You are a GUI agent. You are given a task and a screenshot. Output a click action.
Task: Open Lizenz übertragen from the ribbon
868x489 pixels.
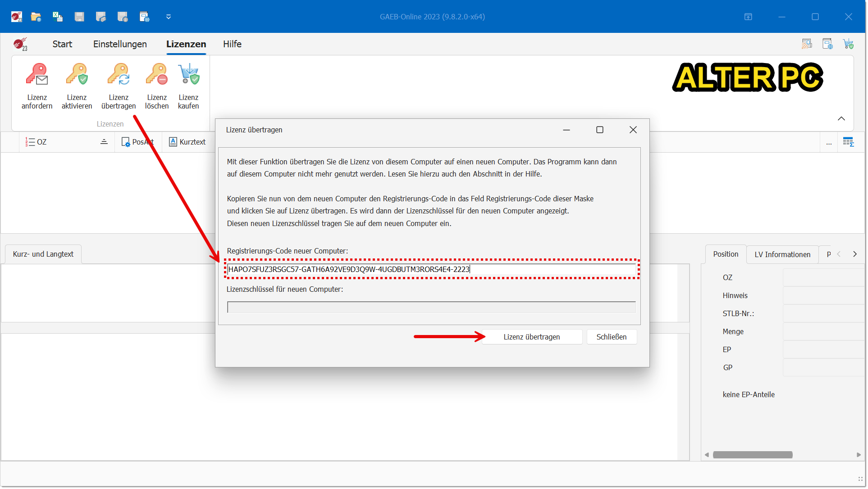pyautogui.click(x=119, y=75)
